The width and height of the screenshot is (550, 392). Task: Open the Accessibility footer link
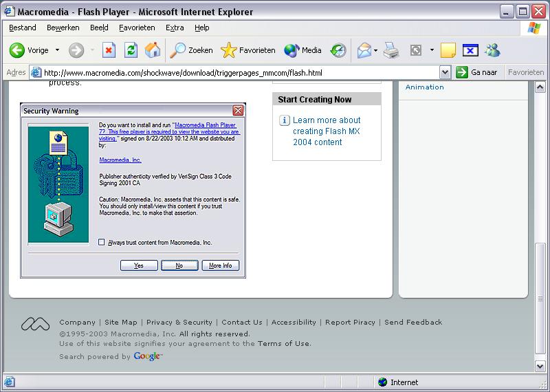(x=294, y=322)
